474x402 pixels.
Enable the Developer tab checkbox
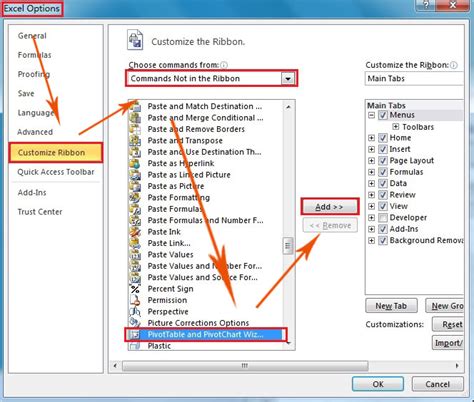click(383, 218)
